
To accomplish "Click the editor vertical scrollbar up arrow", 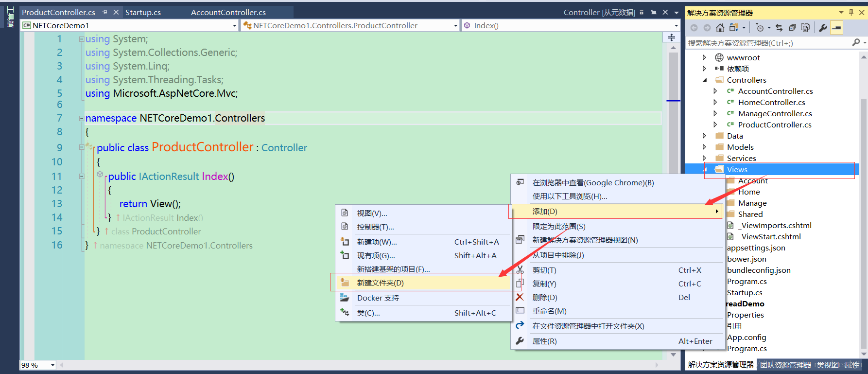I will pos(673,48).
